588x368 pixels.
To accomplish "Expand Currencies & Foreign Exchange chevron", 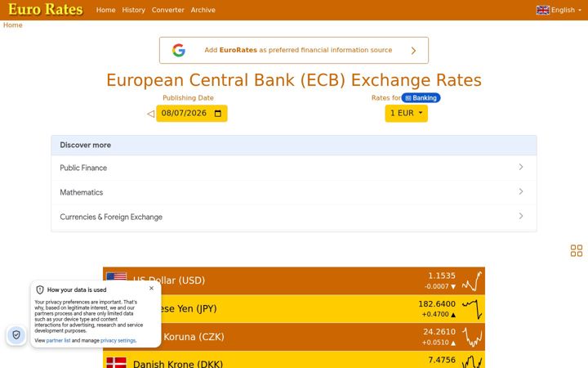I will [x=521, y=216].
